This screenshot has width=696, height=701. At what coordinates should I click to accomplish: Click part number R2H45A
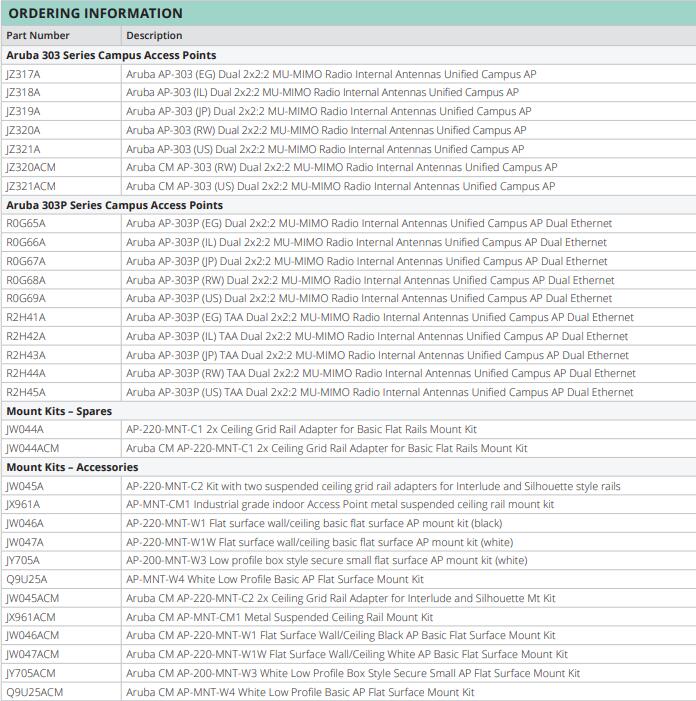[26, 393]
